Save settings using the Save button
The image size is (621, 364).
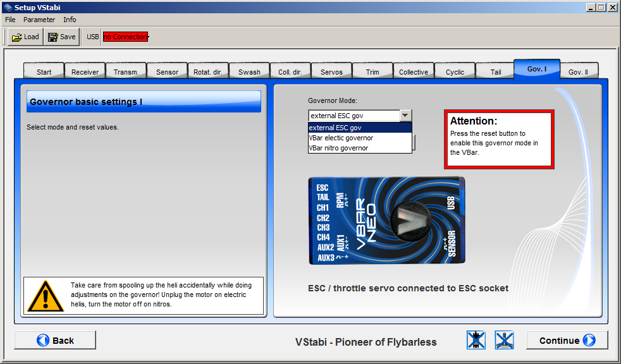pos(62,37)
